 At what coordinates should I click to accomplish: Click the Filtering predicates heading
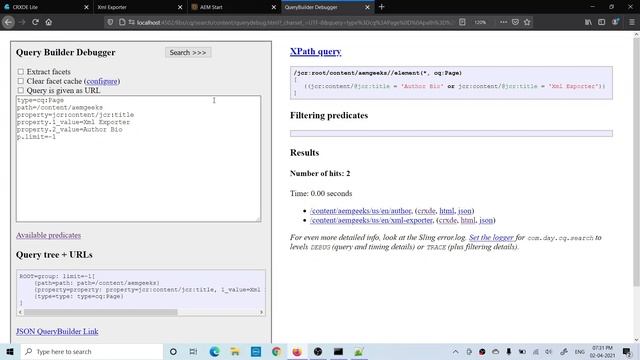click(x=329, y=116)
